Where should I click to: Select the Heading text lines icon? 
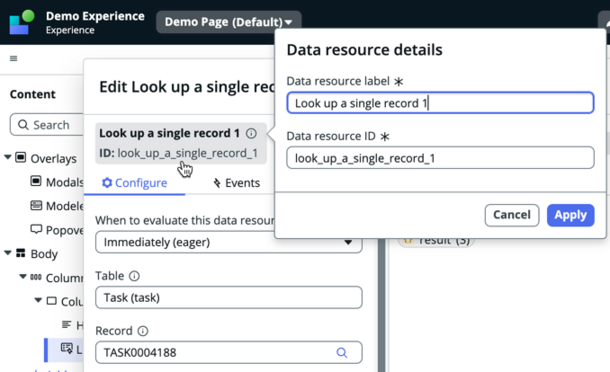tap(67, 325)
